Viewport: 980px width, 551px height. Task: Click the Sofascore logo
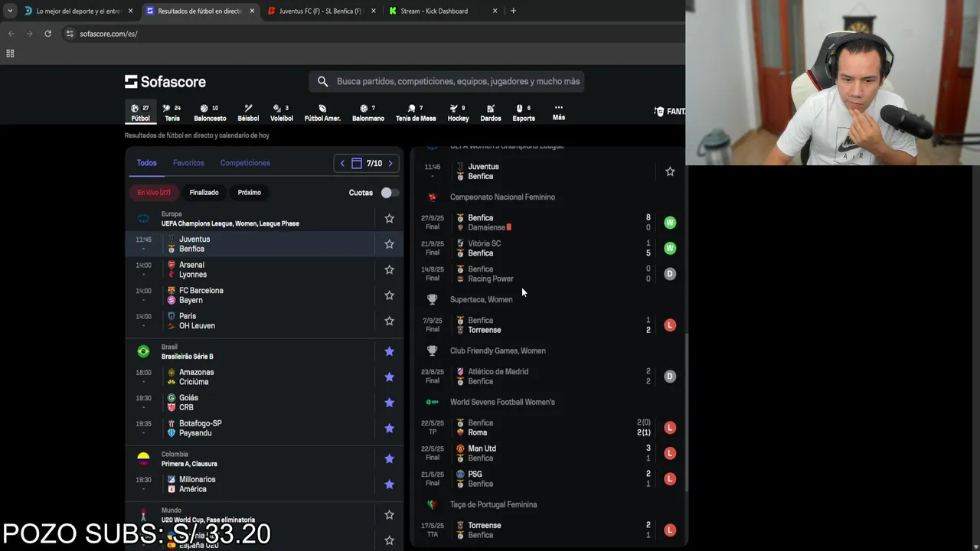point(165,81)
